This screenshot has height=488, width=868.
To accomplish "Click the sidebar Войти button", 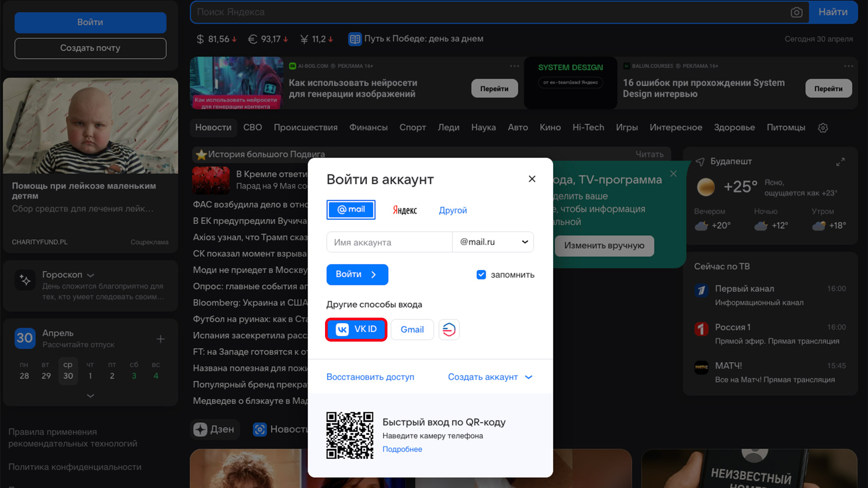I will 90,22.
